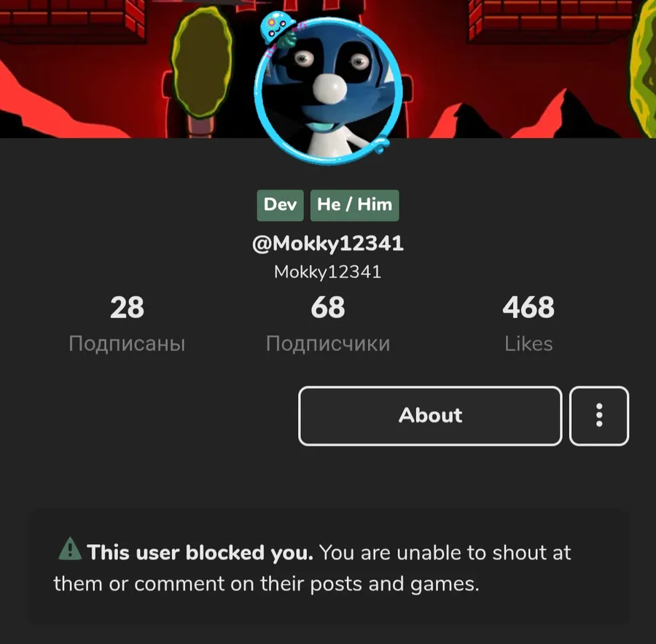Open the three-dot more options menu
Image resolution: width=656 pixels, height=644 pixels.
point(598,416)
